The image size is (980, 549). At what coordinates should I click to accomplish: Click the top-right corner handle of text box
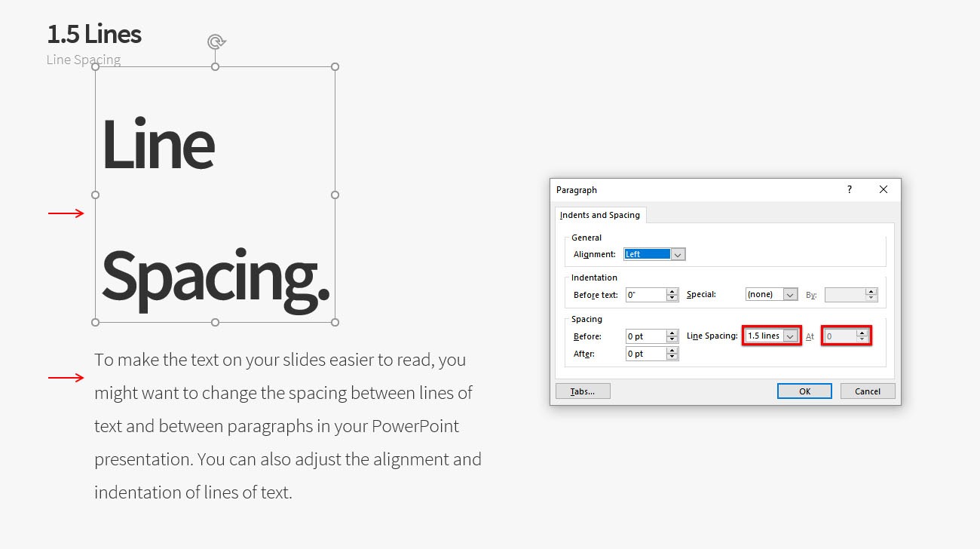(335, 67)
